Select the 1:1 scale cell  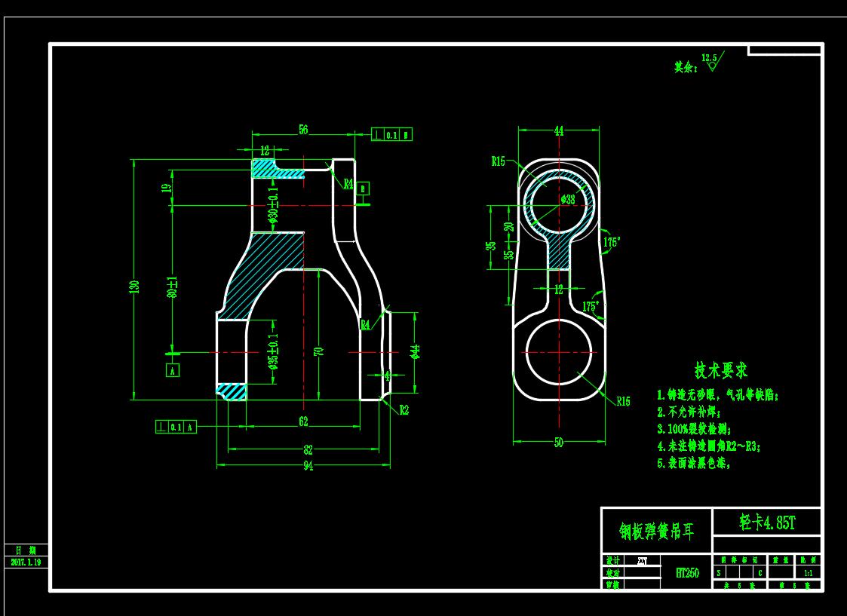(809, 573)
